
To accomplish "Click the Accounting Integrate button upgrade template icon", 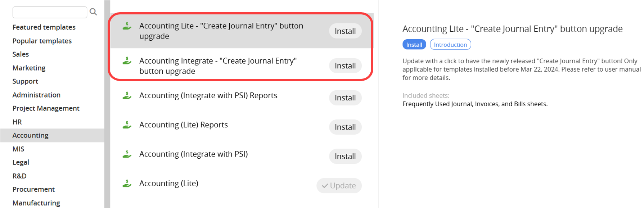I will click(x=127, y=61).
